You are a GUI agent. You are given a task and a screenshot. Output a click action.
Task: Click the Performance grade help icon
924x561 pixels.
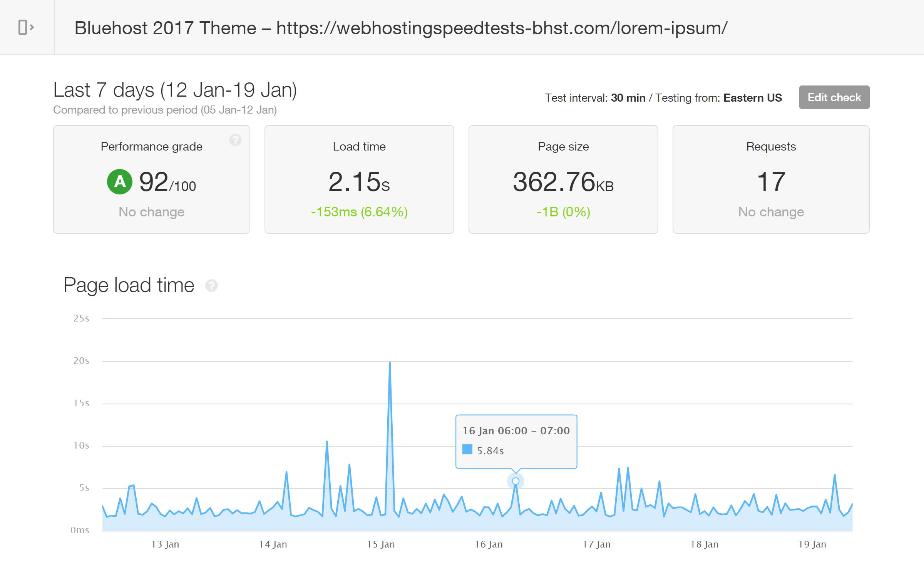[235, 140]
